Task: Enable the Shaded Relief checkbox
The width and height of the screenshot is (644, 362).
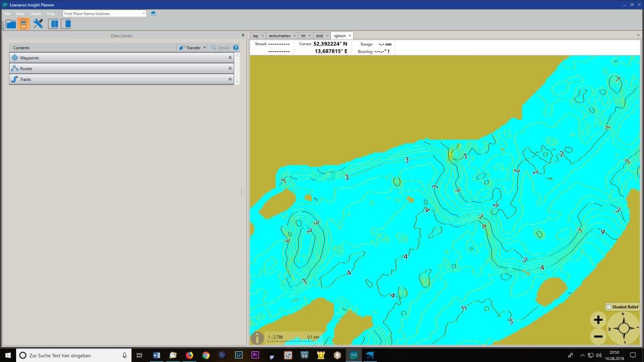Action: coord(609,307)
